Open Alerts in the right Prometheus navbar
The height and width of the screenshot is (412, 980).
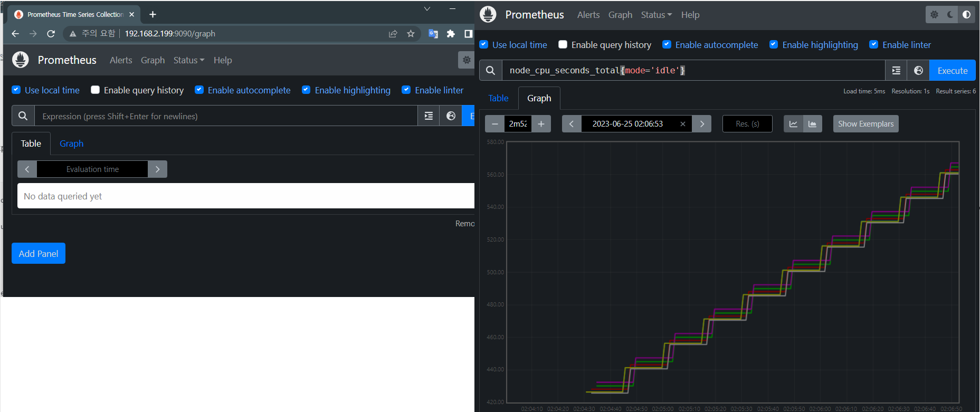[588, 15]
